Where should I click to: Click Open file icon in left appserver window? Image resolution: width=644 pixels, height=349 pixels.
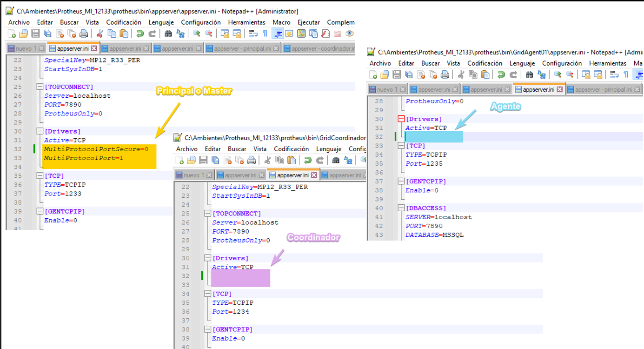(x=23, y=34)
